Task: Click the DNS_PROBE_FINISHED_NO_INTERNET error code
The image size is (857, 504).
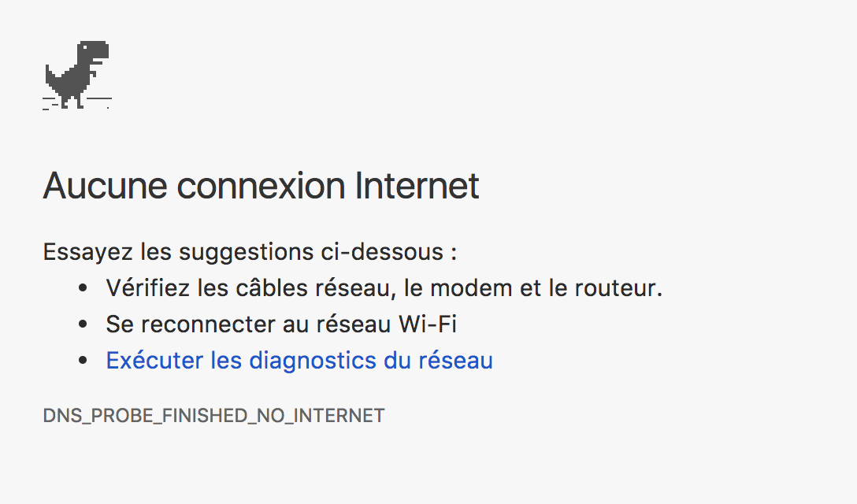Action: (x=213, y=416)
